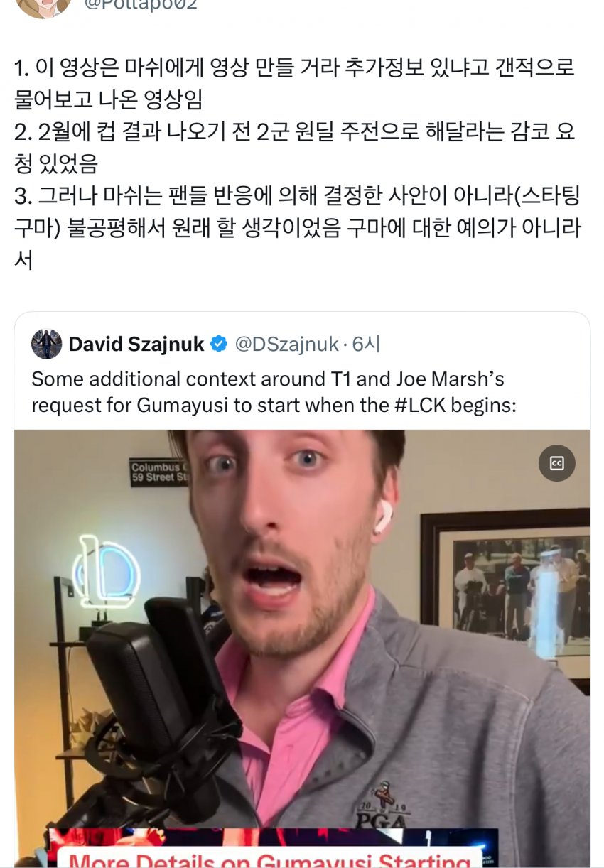Viewport: 604px width, 868px height.
Task: Open the @DSzajnuk handle
Action: click(x=286, y=345)
